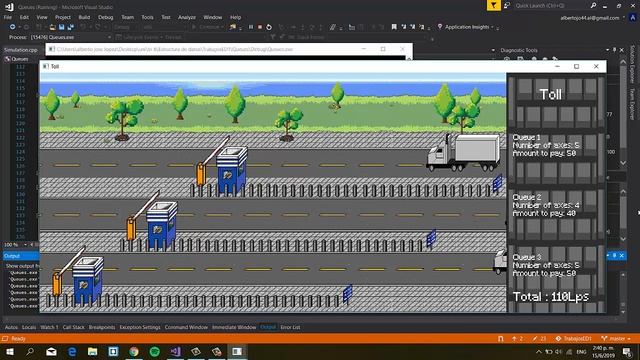The height and width of the screenshot is (360, 640).
Task: Click the Quick Launch magnifier icon
Action: click(593, 5)
